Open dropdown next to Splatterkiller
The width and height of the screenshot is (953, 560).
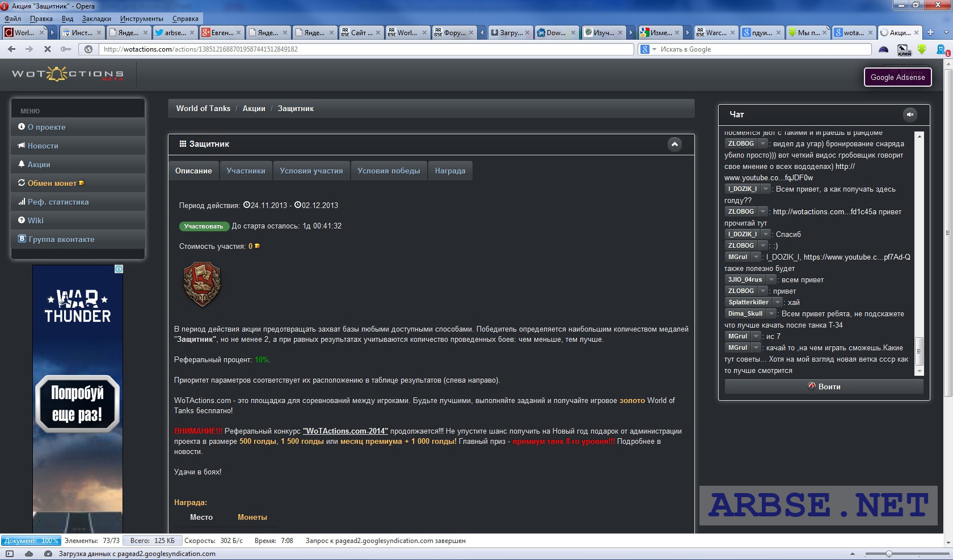click(778, 302)
